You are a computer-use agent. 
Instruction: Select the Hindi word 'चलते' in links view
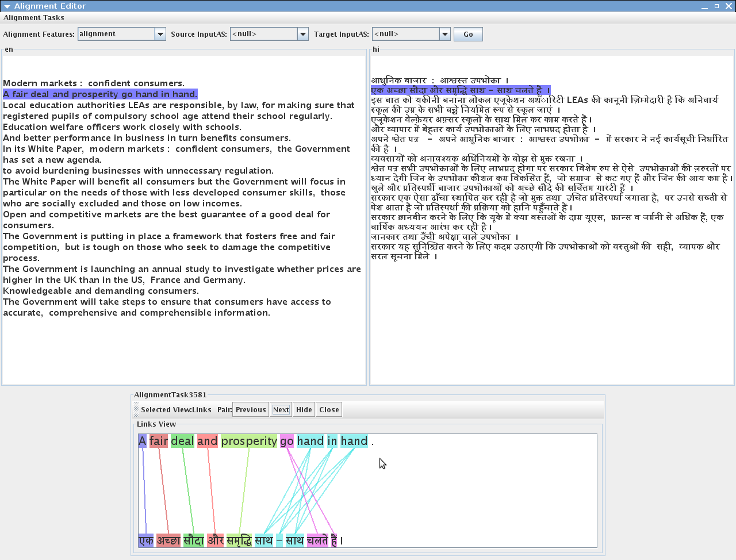pos(317,540)
